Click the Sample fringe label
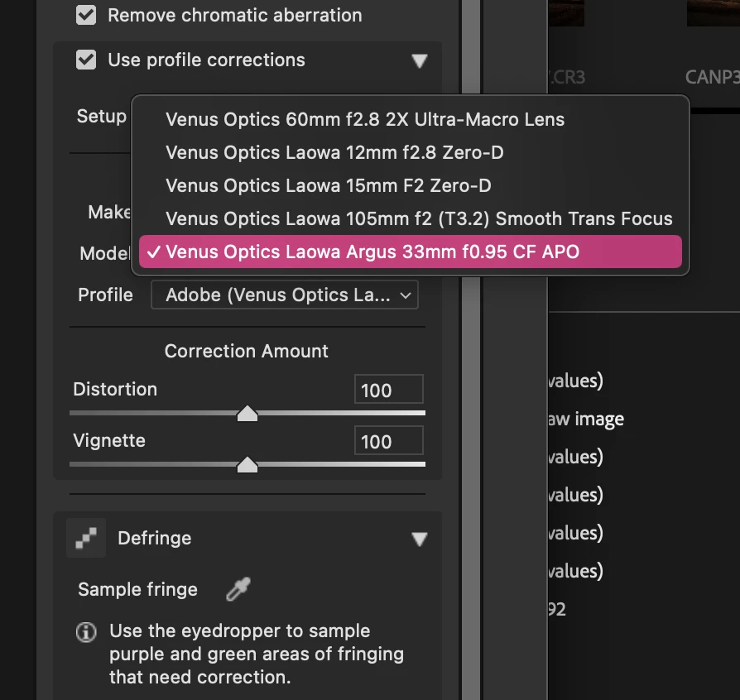Screen dimensions: 740x700 pos(137,589)
